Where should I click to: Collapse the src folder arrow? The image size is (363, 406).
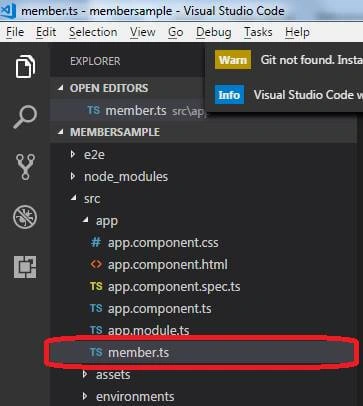[74, 198]
